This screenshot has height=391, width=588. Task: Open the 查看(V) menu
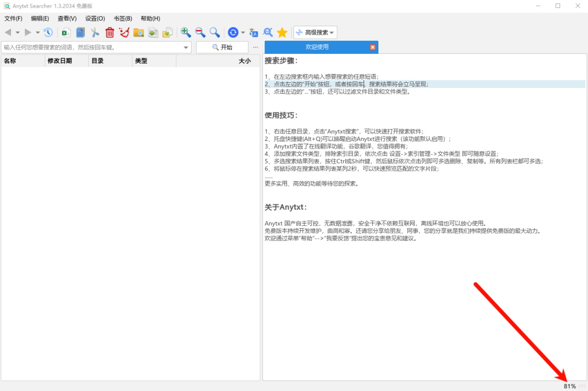(67, 19)
